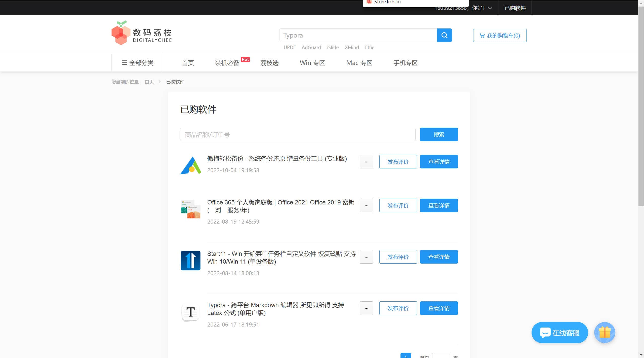Click the Office 365 个人版家庭版 title
This screenshot has width=644, height=358.
click(x=281, y=206)
